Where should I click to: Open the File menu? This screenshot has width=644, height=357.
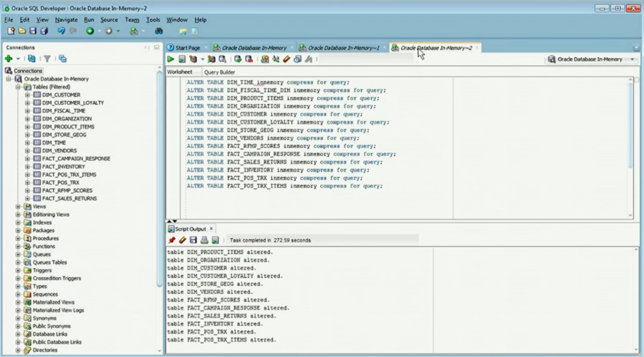pos(9,20)
